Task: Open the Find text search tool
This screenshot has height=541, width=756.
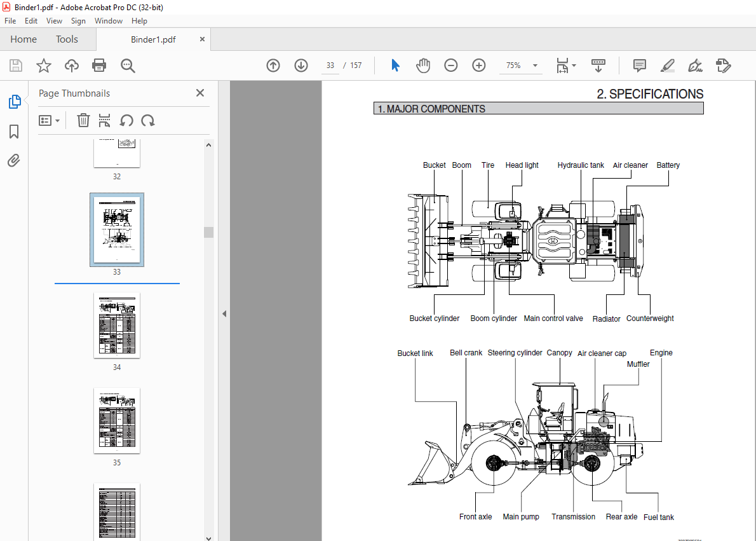Action: [x=128, y=65]
